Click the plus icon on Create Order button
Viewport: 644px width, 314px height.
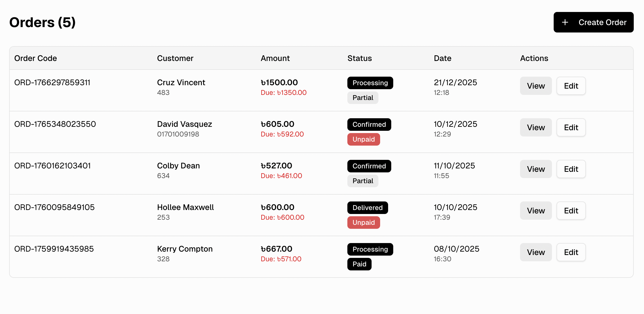565,22
